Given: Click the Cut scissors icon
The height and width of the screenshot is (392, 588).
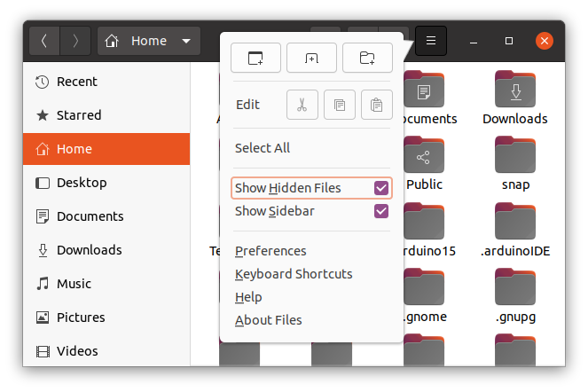Looking at the screenshot, I should click(x=302, y=105).
